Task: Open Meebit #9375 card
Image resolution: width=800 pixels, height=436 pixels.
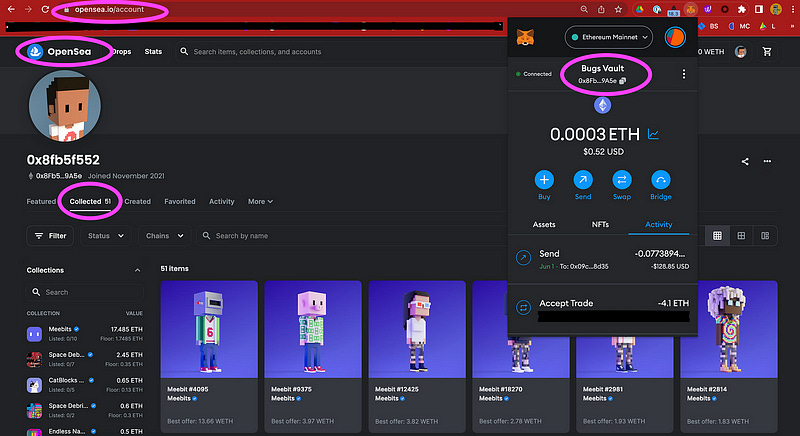Action: [313, 356]
